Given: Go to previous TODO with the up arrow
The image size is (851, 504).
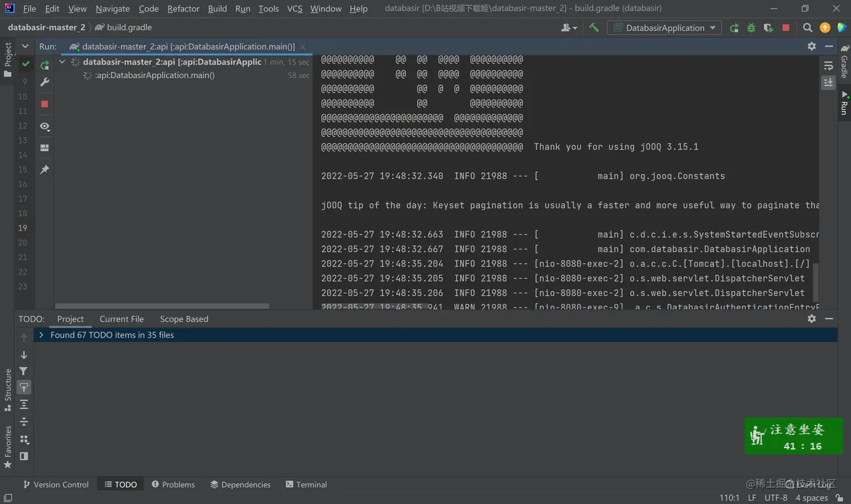Looking at the screenshot, I should click(x=24, y=338).
